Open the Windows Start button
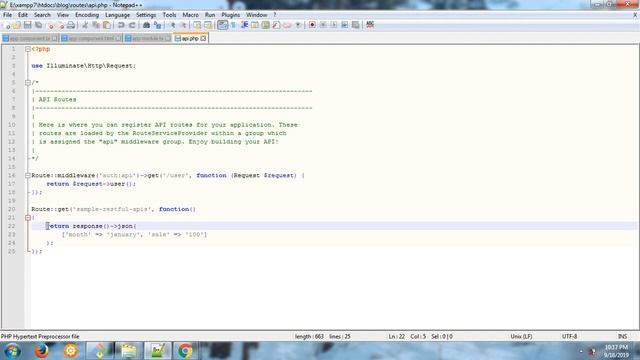The width and height of the screenshot is (640, 360). (x=13, y=351)
